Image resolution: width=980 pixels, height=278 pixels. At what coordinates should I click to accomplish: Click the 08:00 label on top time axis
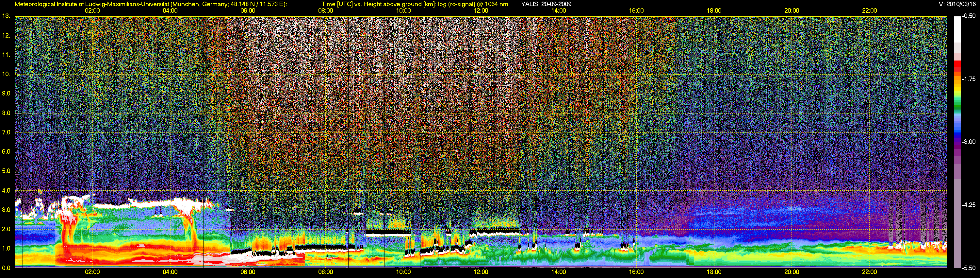tap(326, 11)
